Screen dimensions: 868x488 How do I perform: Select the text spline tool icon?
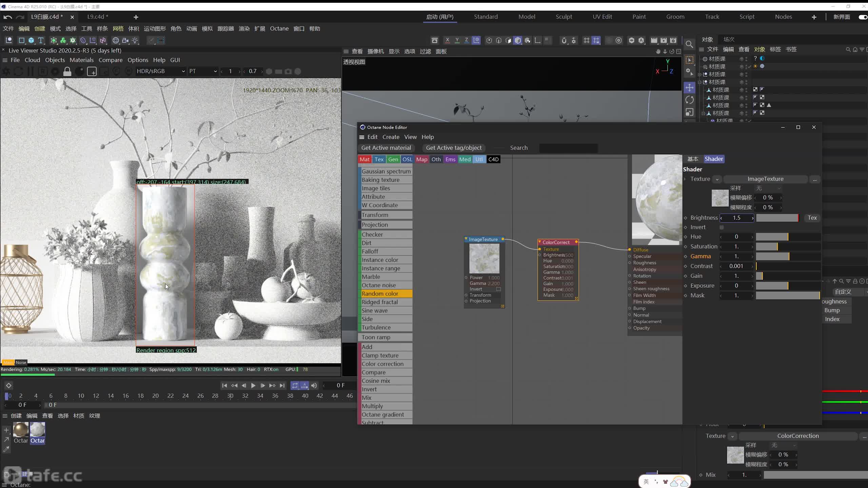point(41,40)
